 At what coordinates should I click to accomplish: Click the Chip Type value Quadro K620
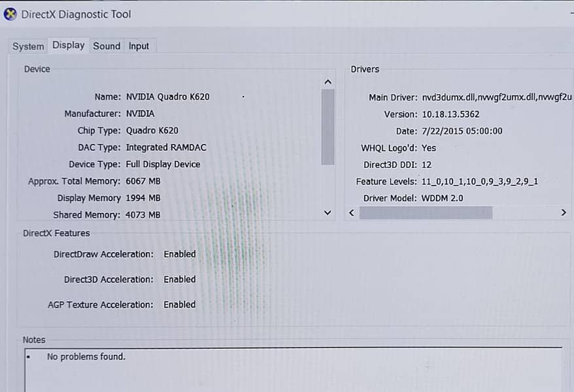coord(152,131)
